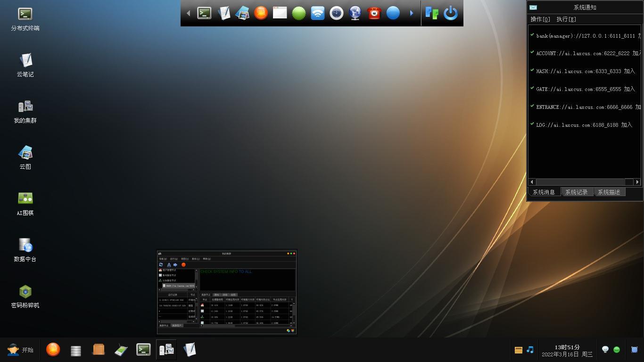Click the blue square icon at the taskbar end

point(635,350)
